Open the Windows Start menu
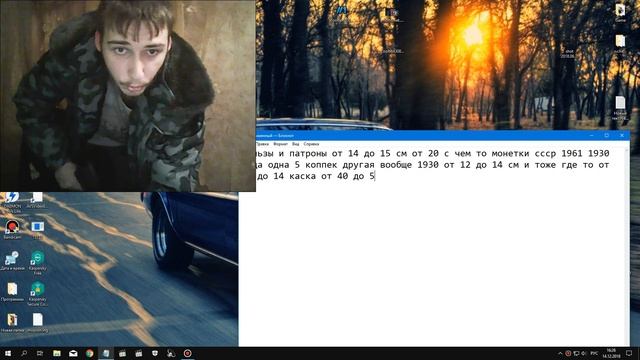This screenshot has height=360, width=640. (7, 353)
